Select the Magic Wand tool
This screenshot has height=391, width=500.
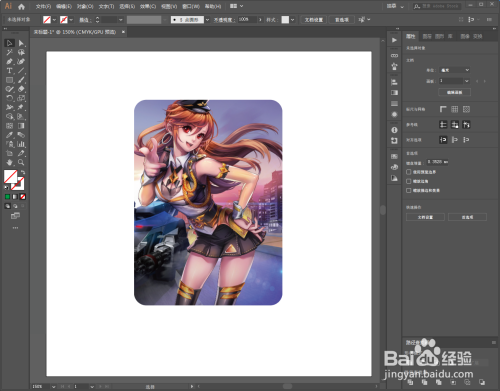tap(9, 52)
